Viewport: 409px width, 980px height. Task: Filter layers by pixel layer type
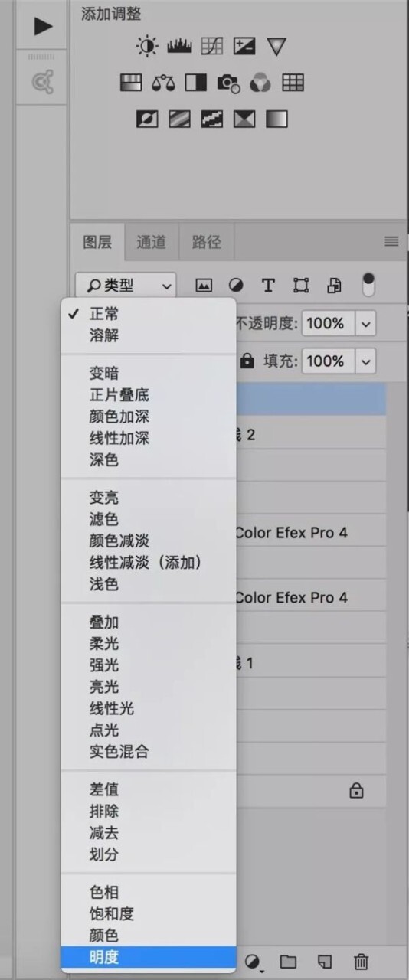coord(204,286)
